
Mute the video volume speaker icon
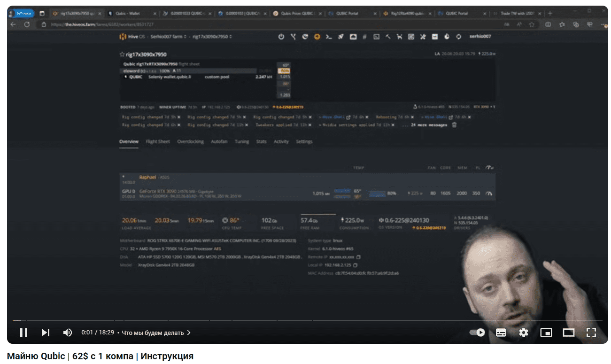pos(68,333)
